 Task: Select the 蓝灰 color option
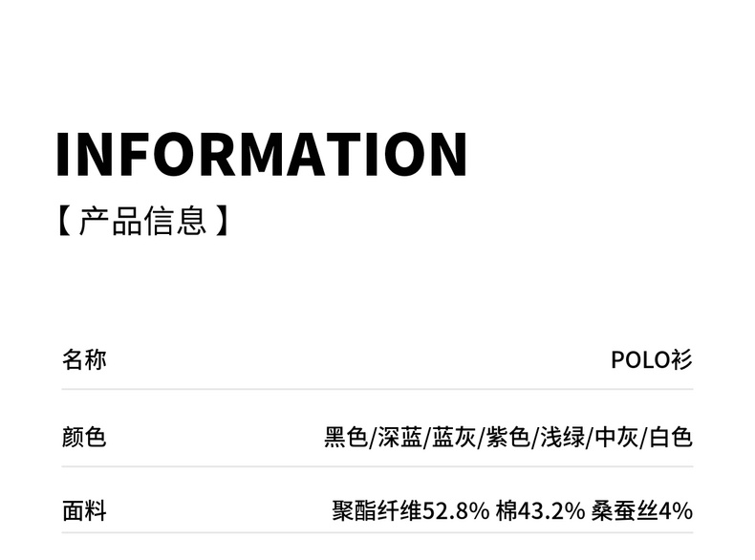[454, 438]
